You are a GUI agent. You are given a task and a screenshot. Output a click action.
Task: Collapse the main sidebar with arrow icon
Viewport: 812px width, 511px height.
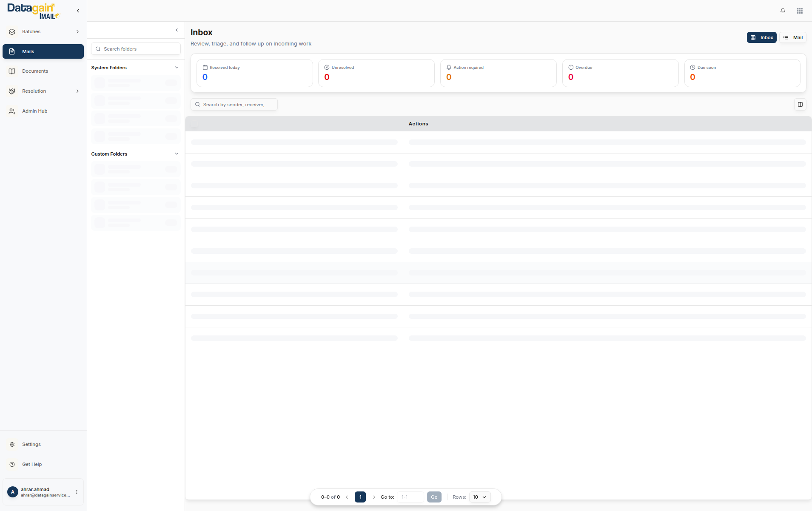click(78, 11)
